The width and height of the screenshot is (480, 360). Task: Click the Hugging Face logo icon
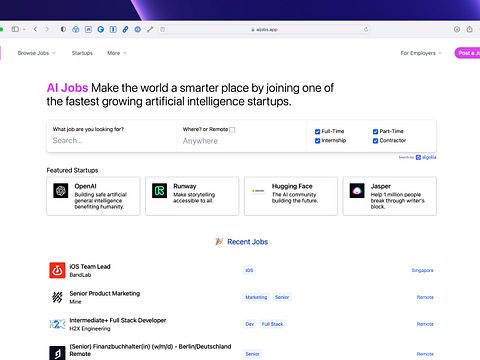[x=258, y=191]
